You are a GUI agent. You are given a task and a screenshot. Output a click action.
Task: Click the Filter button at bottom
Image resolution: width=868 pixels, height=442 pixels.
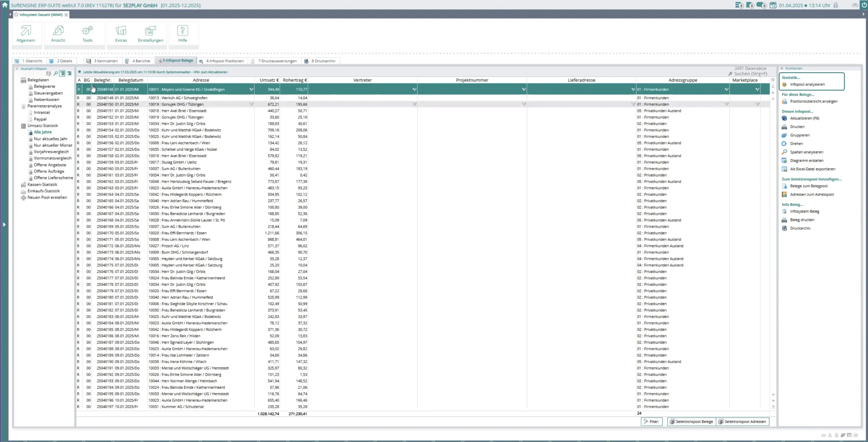tap(651, 422)
